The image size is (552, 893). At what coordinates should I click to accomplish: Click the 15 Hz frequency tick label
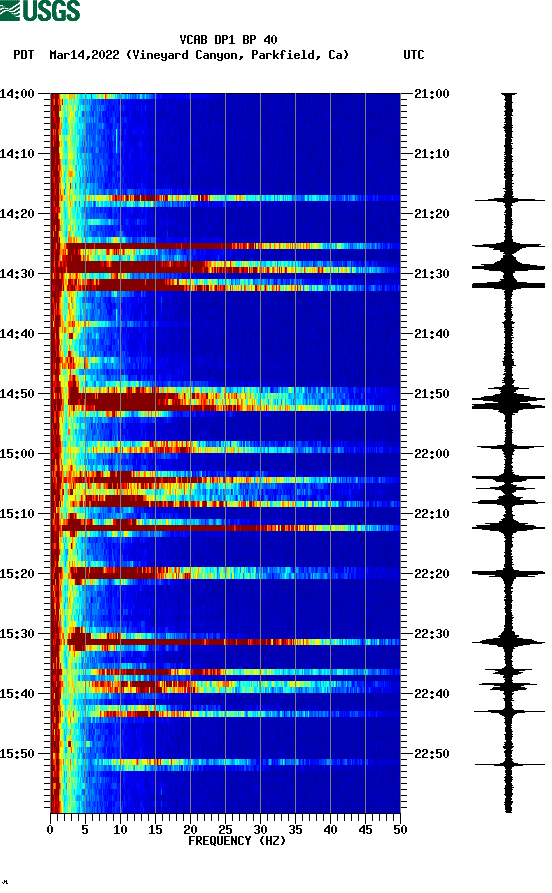coord(155,830)
